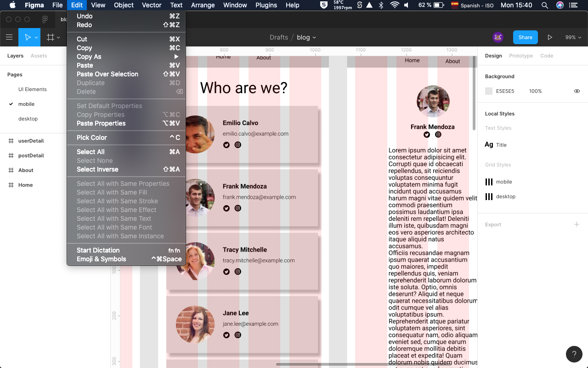Click the vertical canvas scrollbar

coord(474,93)
